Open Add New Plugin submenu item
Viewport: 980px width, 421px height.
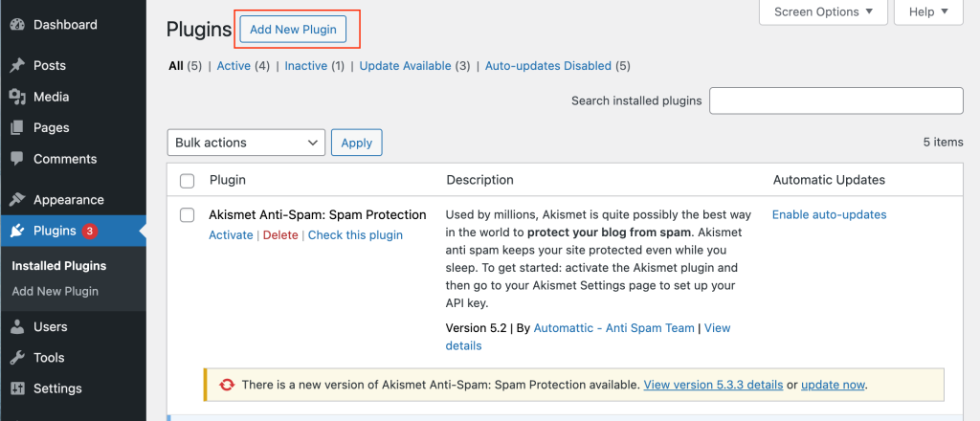[x=56, y=291]
